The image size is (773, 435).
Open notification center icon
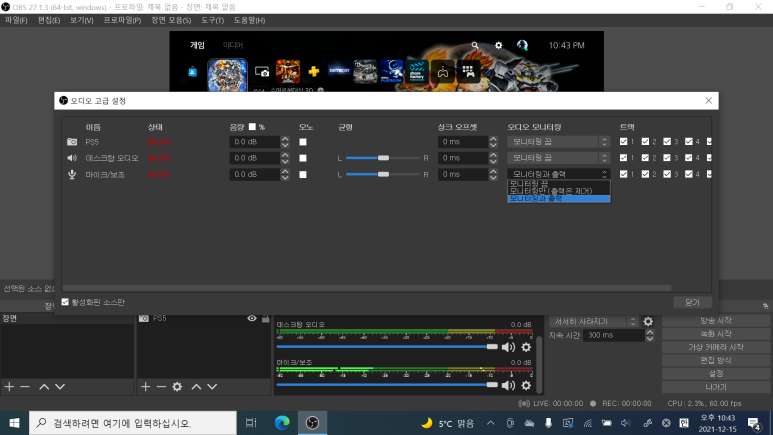(x=753, y=423)
